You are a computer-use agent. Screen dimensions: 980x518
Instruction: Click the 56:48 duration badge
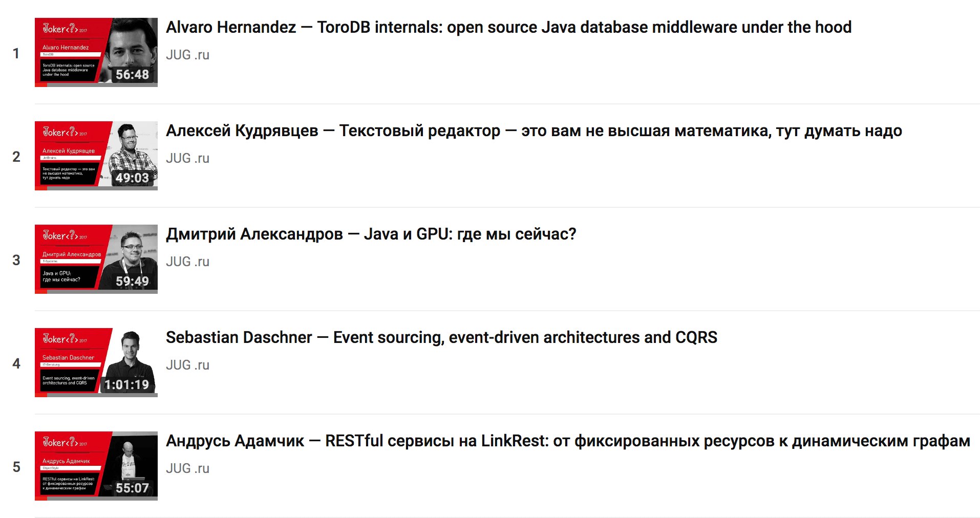132,75
